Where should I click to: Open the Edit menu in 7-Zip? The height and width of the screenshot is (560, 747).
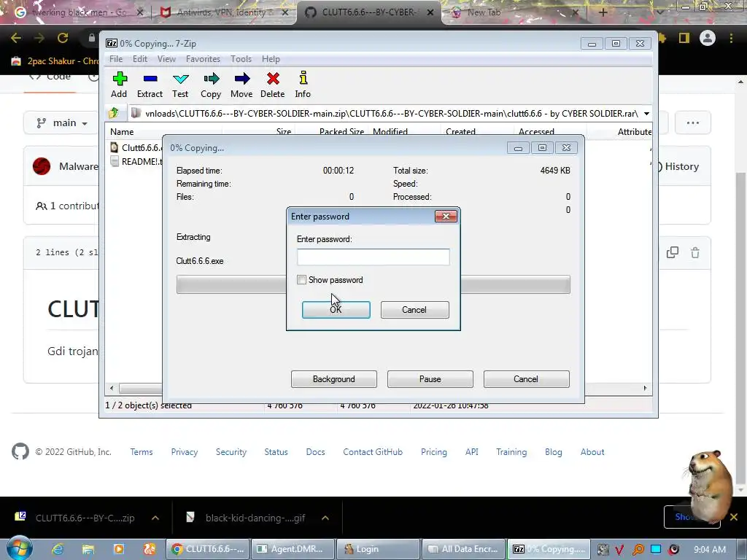coord(140,59)
